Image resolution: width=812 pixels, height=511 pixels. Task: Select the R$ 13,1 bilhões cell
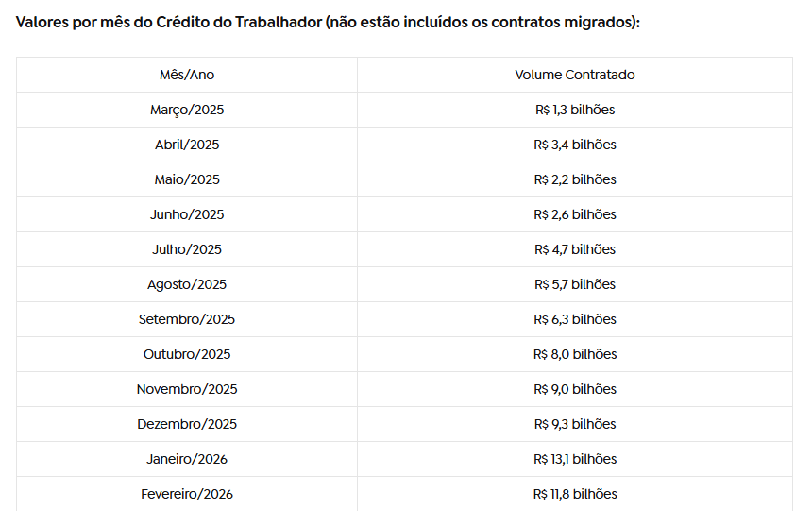pos(575,459)
